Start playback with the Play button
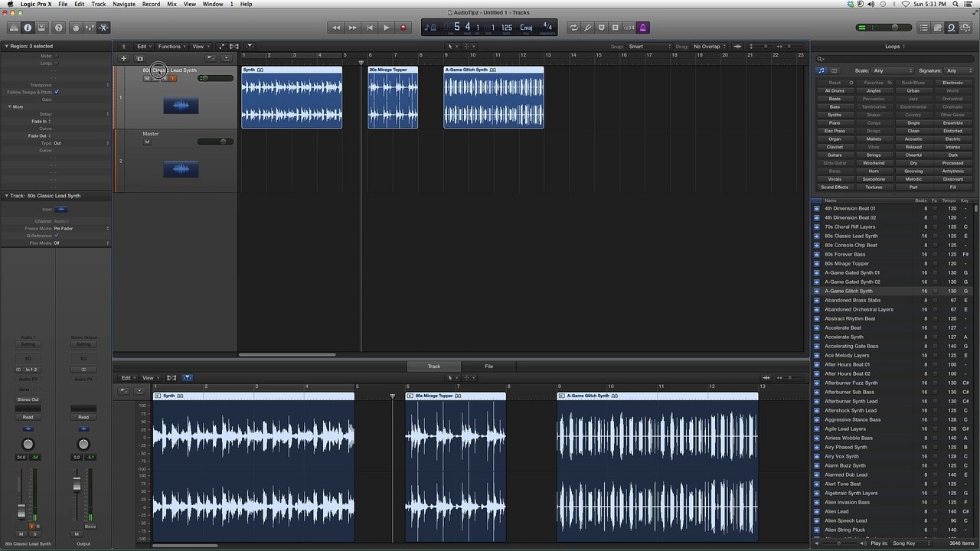 (x=386, y=28)
